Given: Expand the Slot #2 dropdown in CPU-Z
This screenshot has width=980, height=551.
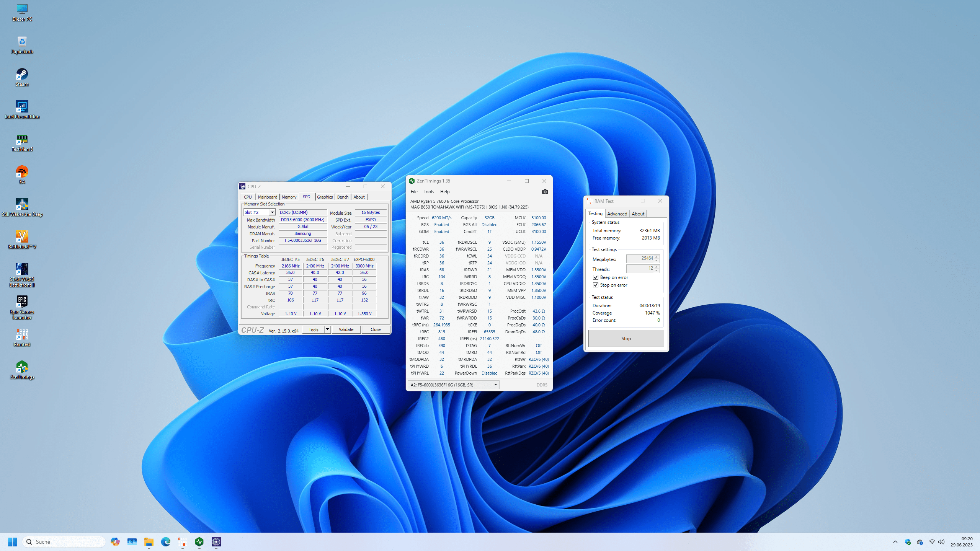Looking at the screenshot, I should tap(272, 212).
